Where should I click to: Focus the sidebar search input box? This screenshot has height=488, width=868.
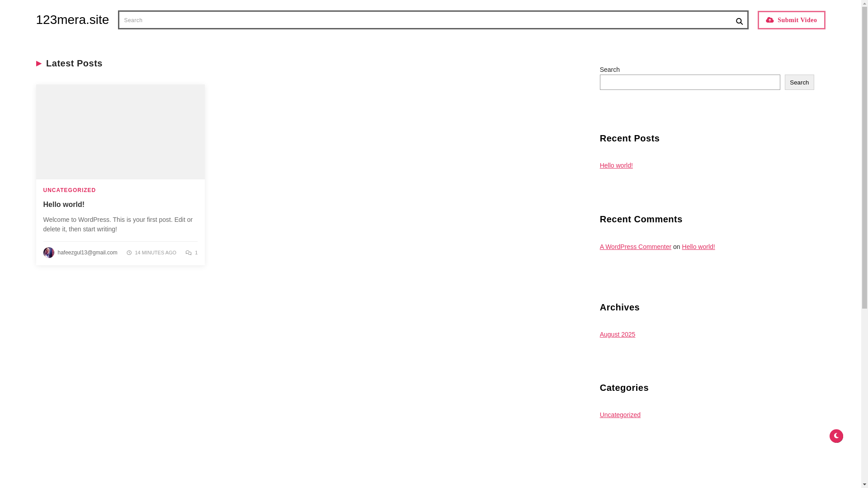click(690, 82)
